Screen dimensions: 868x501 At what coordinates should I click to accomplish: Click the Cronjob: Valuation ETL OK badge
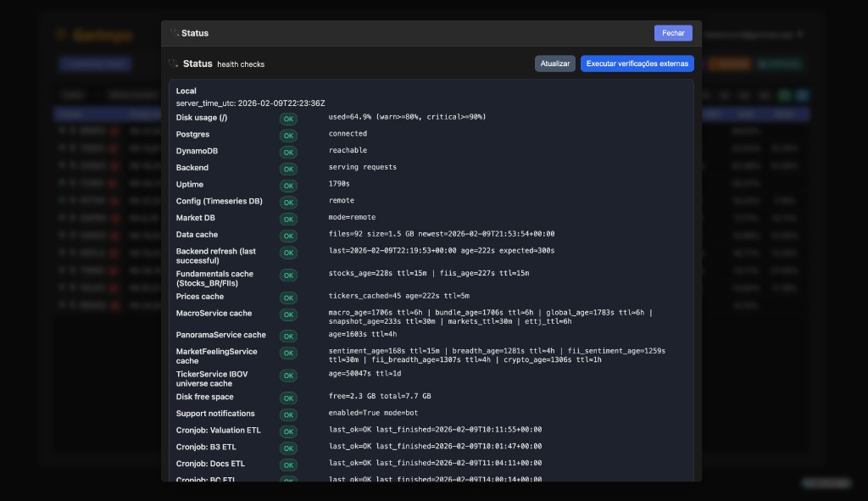[x=289, y=432]
